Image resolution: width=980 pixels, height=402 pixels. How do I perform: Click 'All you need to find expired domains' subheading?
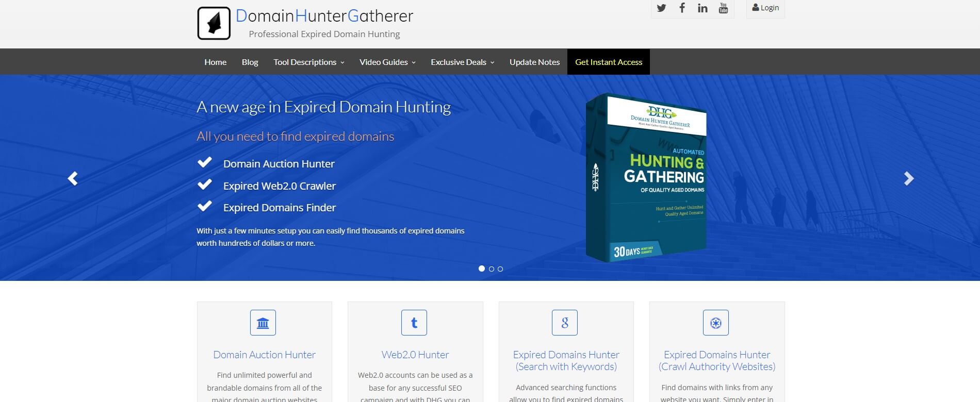[x=295, y=137]
